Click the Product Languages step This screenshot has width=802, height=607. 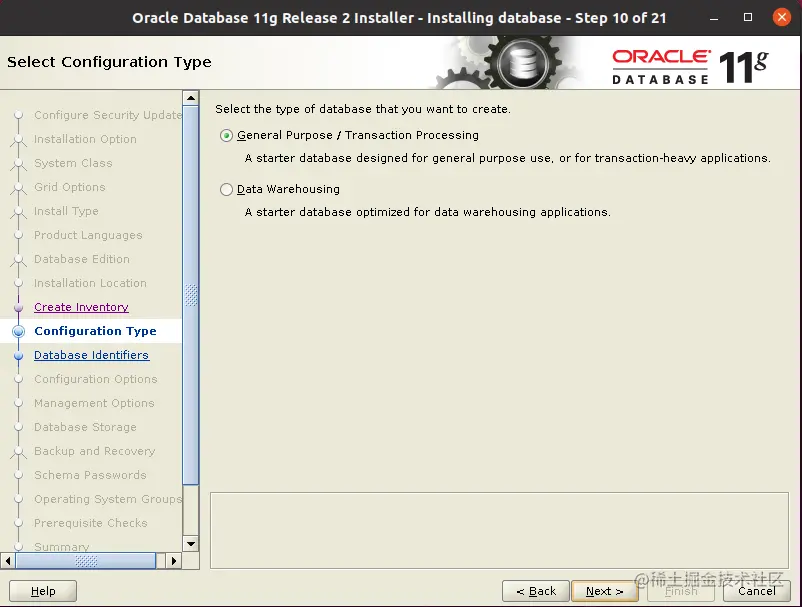[88, 235]
